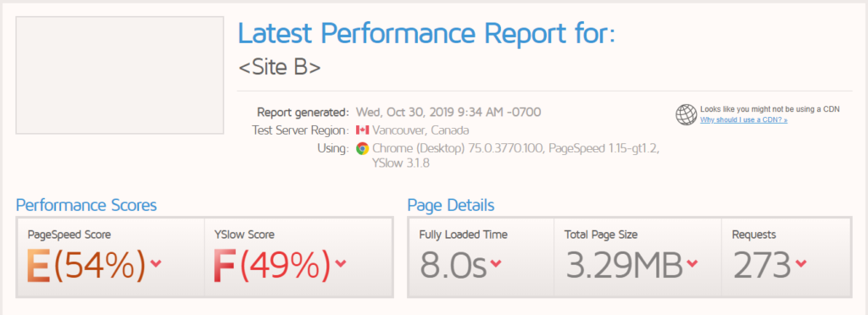This screenshot has height=315, width=868.
Task: Click the globe CDN icon
Action: tap(686, 114)
